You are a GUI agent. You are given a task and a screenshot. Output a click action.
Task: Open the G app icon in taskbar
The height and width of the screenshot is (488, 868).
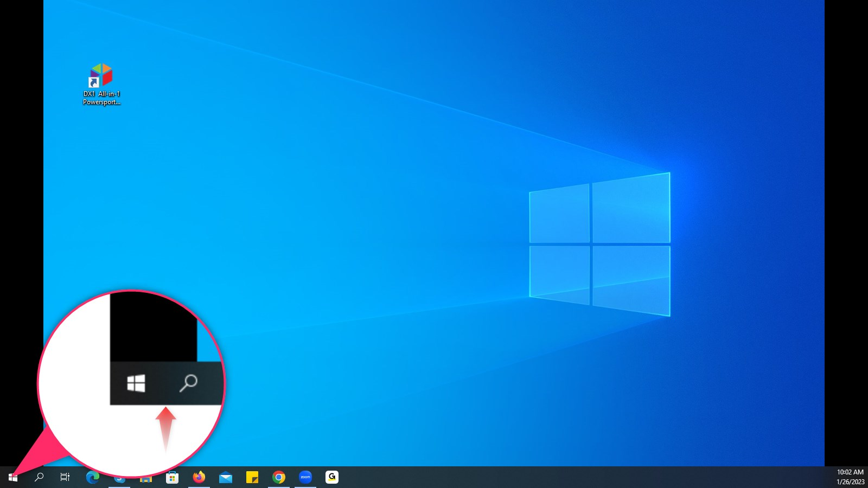(332, 477)
